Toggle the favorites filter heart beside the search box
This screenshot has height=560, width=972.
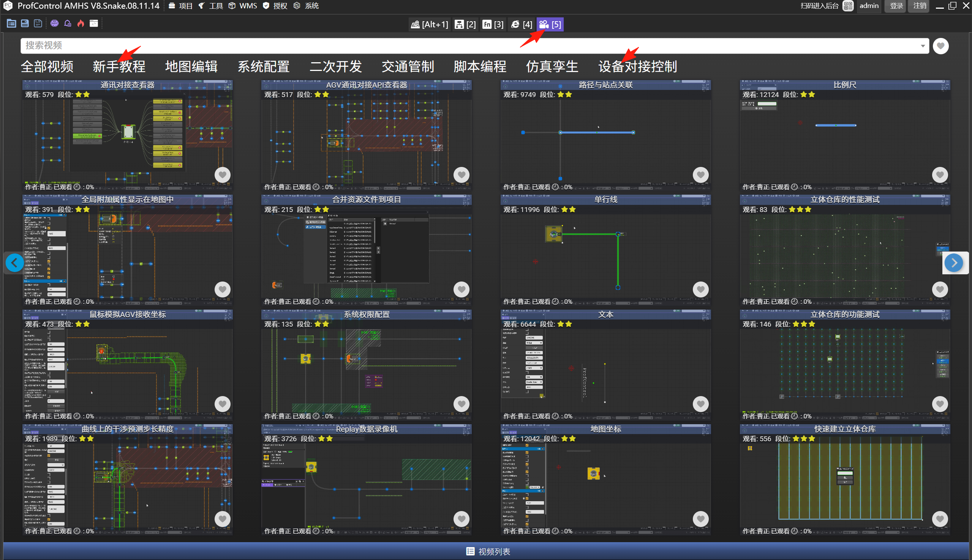[x=940, y=46]
